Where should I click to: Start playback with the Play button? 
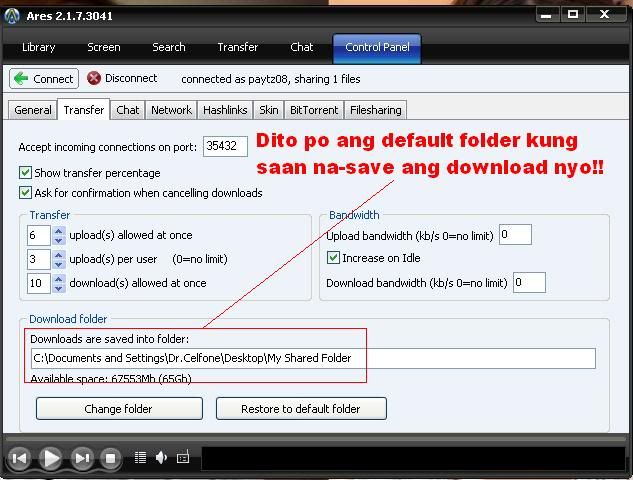pyautogui.click(x=51, y=458)
